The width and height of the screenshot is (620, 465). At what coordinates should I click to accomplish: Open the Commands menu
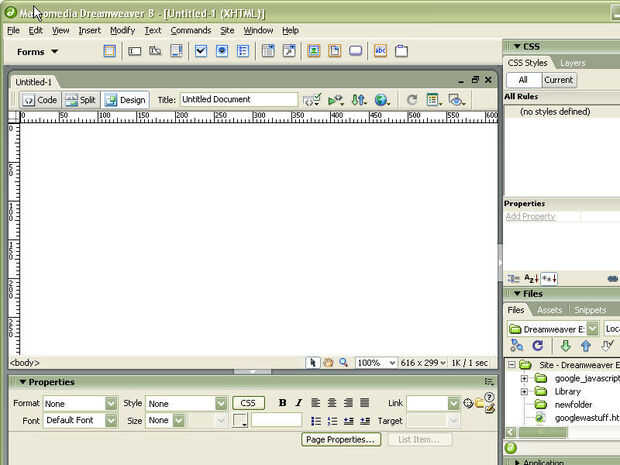coord(191,30)
